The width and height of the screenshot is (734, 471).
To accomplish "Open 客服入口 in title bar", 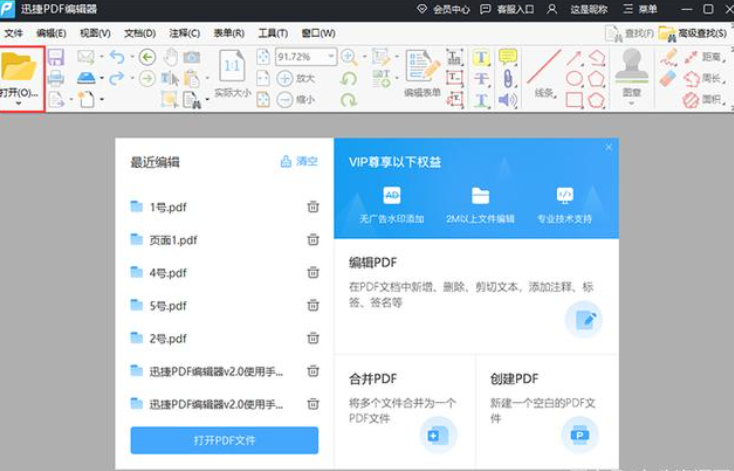I will [x=507, y=9].
